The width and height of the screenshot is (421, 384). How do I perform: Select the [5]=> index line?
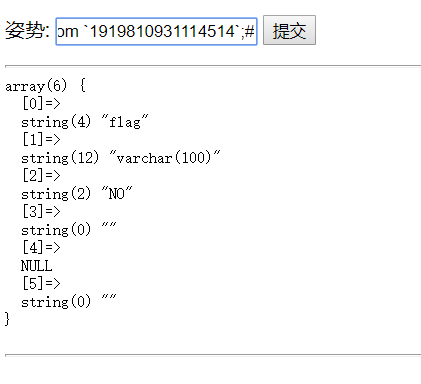point(41,284)
